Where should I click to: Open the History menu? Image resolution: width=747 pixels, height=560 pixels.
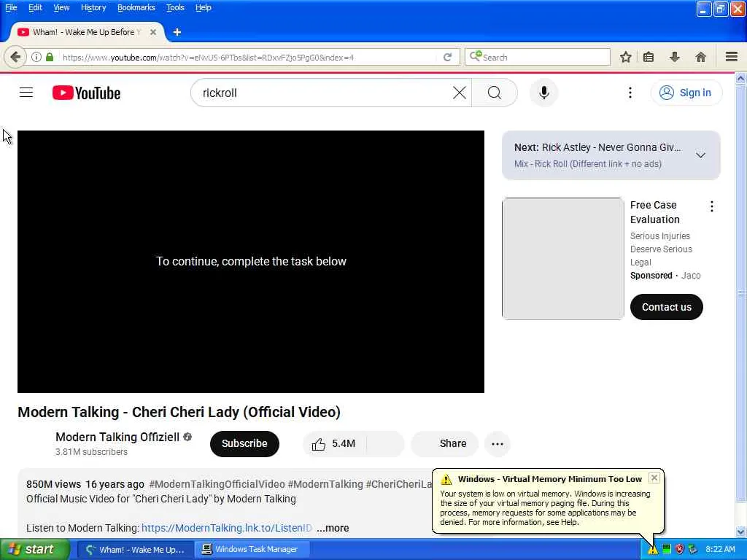pos(93,7)
